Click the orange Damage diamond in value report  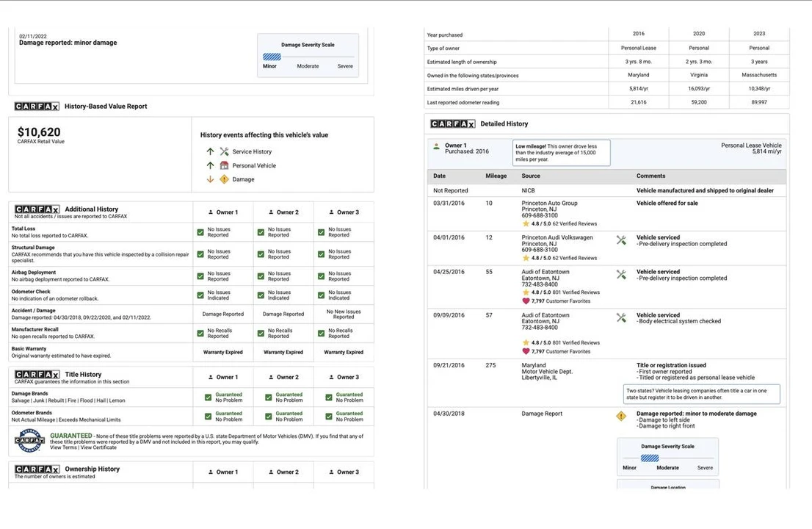coord(224,179)
